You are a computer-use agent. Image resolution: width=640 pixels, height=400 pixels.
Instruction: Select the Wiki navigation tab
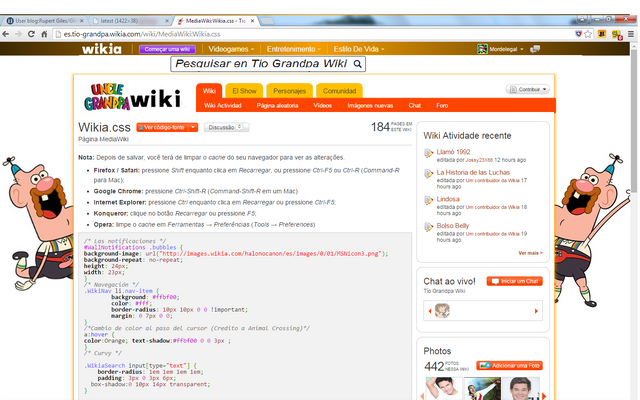(209, 91)
